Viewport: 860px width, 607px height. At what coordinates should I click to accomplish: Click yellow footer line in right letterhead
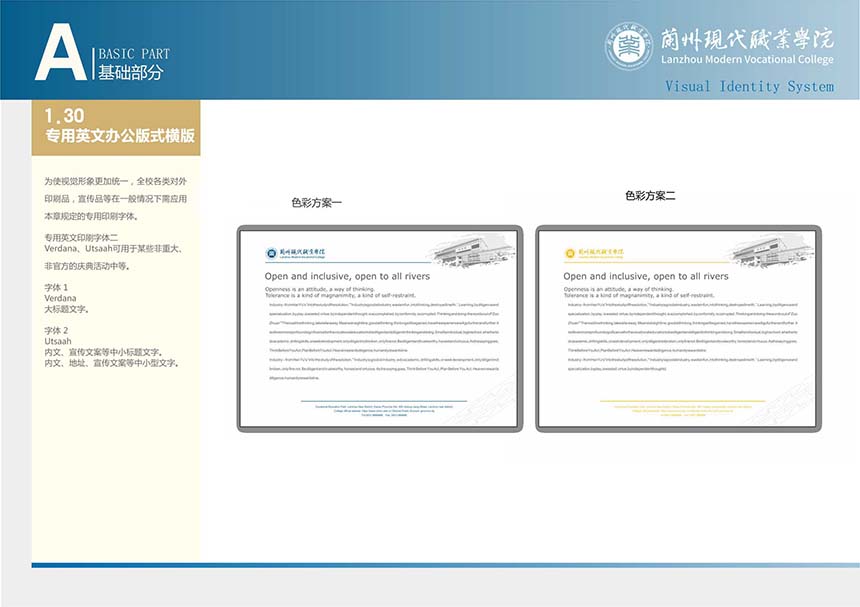coord(677,400)
